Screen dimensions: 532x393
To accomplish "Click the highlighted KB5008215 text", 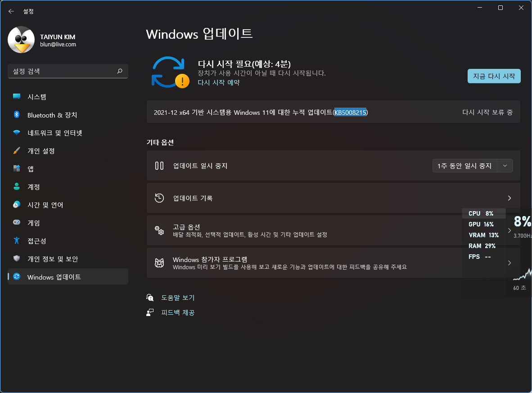I will (350, 113).
